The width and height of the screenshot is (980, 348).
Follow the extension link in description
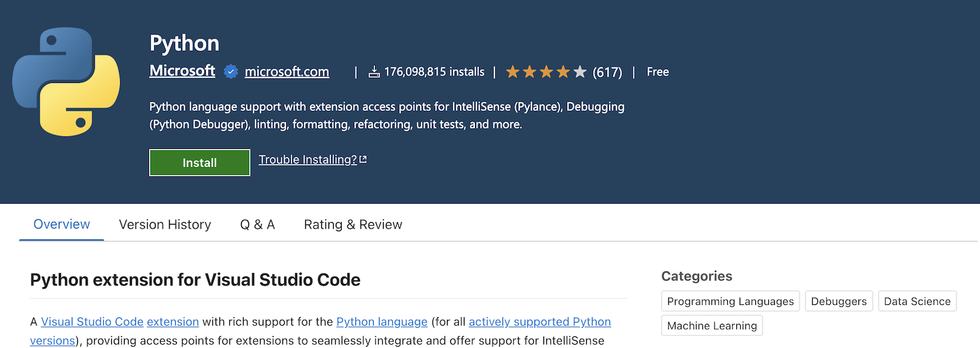click(x=172, y=322)
